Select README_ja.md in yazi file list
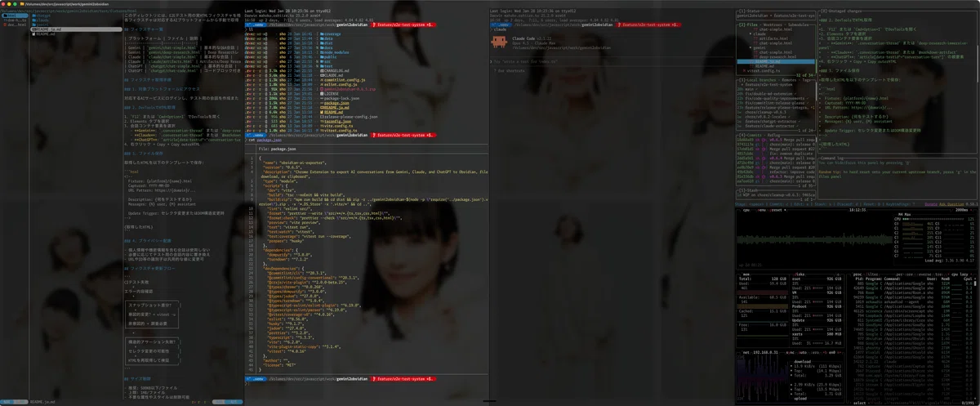This screenshot has height=406, width=980. pyautogui.click(x=76, y=29)
